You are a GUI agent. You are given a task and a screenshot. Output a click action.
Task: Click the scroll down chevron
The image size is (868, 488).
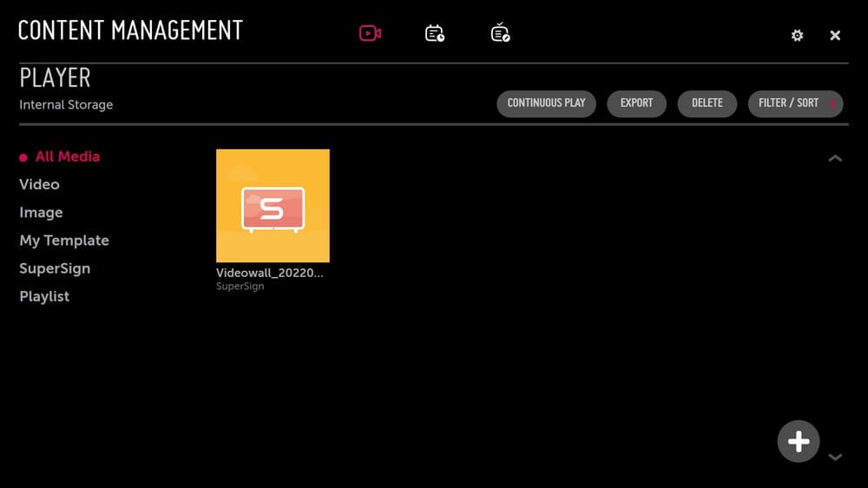[x=835, y=457]
